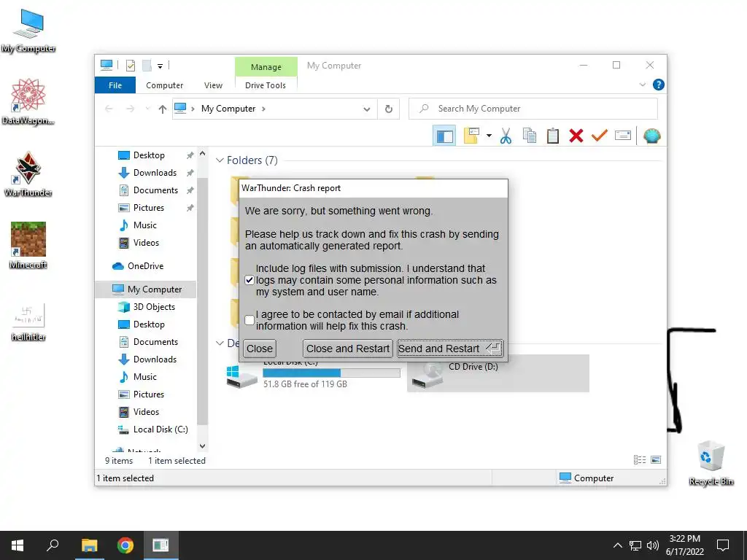Click the navigation pane scrollbar down arrow
Image resolution: width=747 pixels, height=560 pixels.
(x=203, y=446)
